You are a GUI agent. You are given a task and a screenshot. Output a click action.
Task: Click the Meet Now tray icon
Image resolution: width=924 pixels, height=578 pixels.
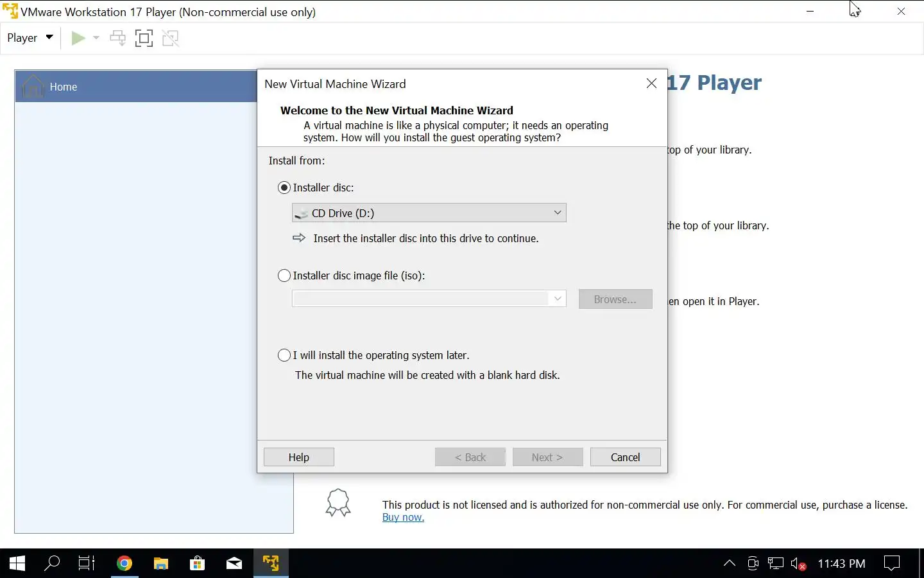(753, 563)
